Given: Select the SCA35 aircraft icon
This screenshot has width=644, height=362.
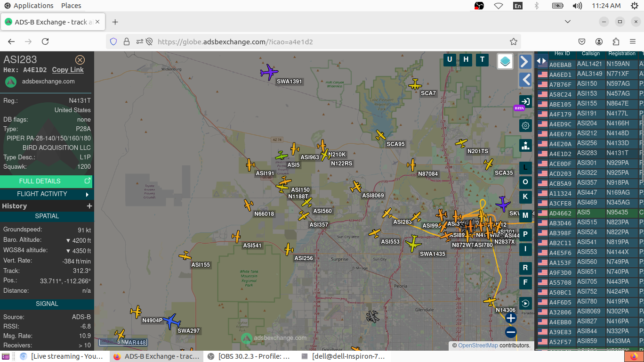Looking at the screenshot, I should click(x=489, y=164).
